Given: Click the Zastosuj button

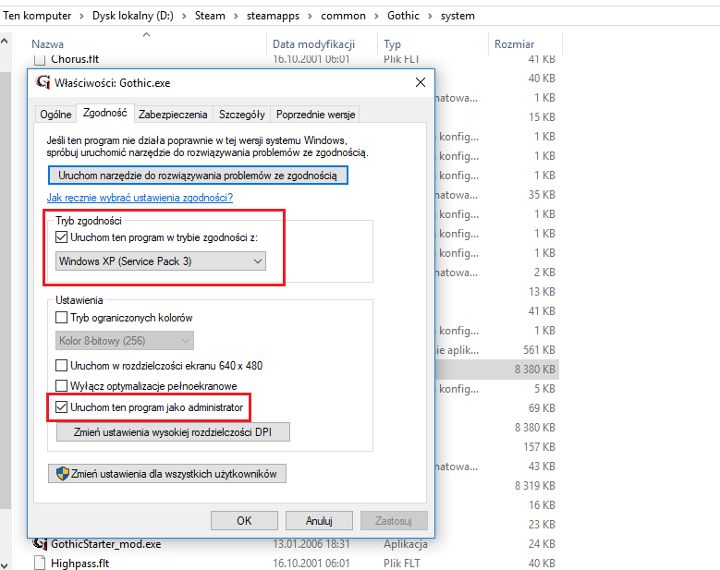Looking at the screenshot, I should coord(394,520).
